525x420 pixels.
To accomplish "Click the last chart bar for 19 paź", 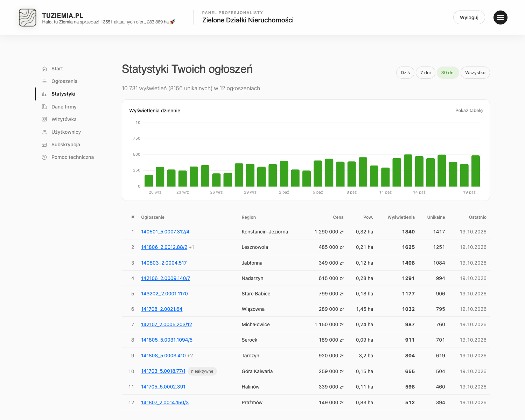I will click(476, 171).
